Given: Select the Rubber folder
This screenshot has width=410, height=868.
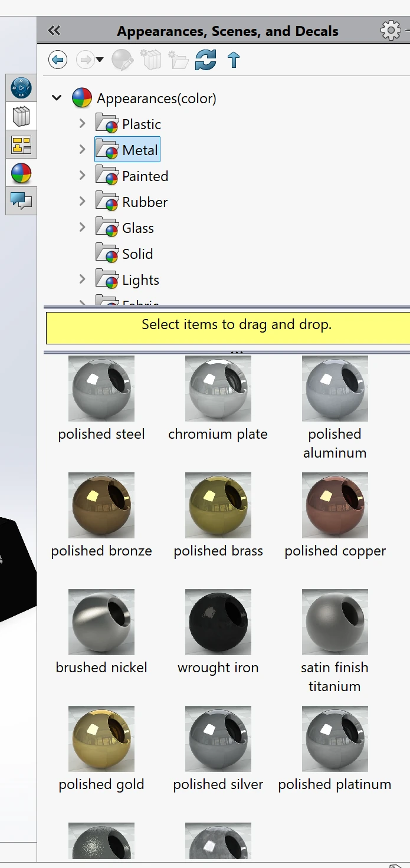Looking at the screenshot, I should coord(145,202).
